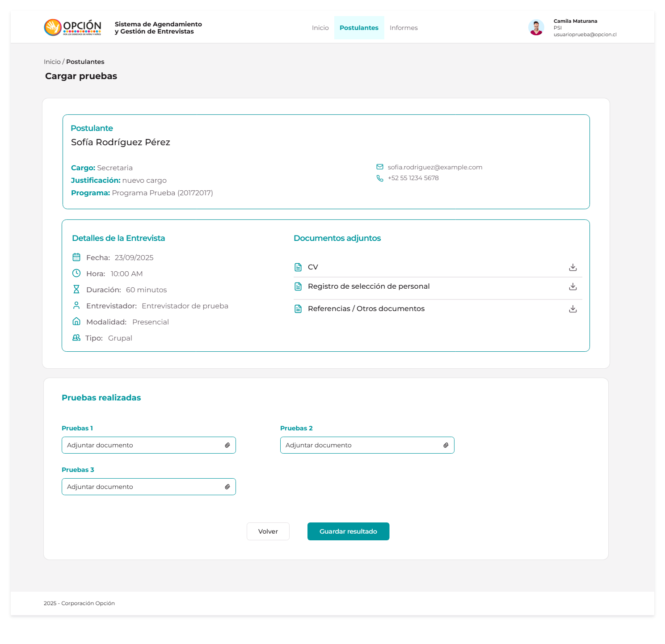Click the Pruebas 3 attach document field
Screen dimensions: 665x644
pyautogui.click(x=143, y=487)
